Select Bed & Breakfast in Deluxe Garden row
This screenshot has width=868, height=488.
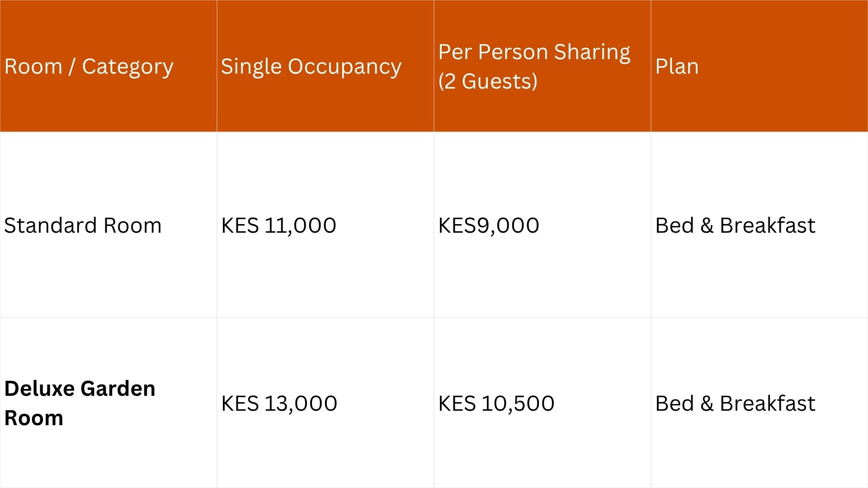[735, 404]
